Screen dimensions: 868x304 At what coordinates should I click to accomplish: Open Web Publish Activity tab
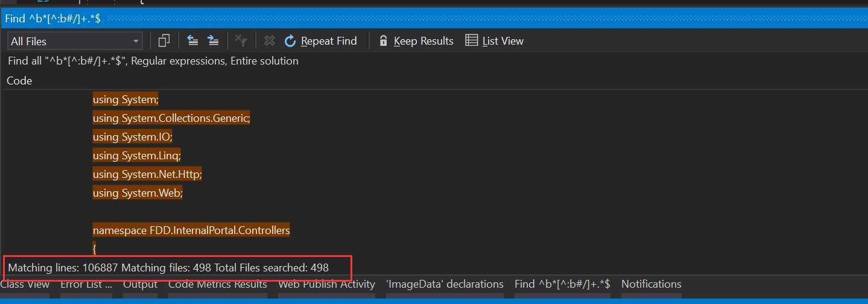click(326, 284)
